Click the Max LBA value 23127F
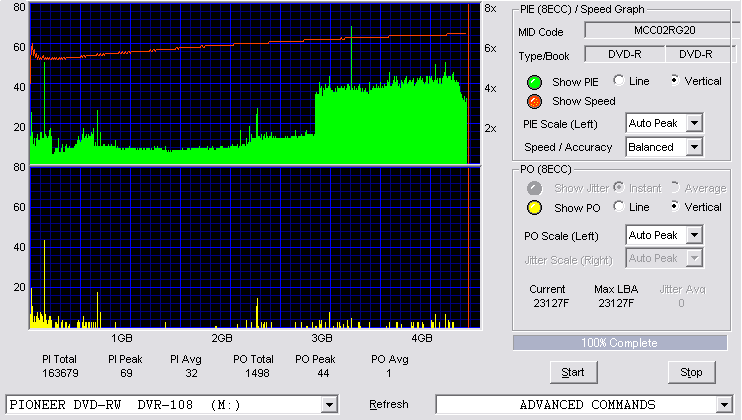Image resolution: width=742 pixels, height=420 pixels. click(616, 303)
